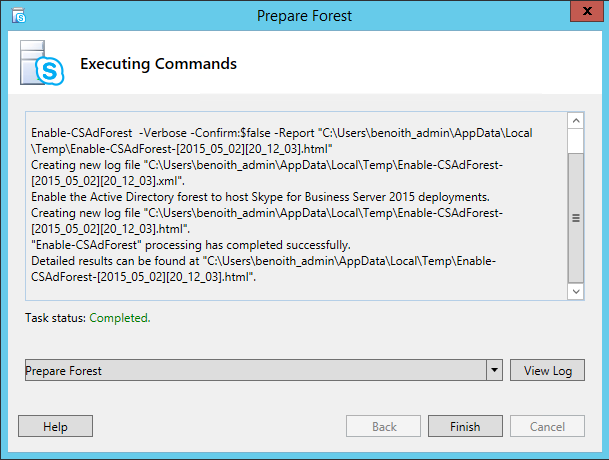Click the Skype for Business server icon

coord(41,64)
